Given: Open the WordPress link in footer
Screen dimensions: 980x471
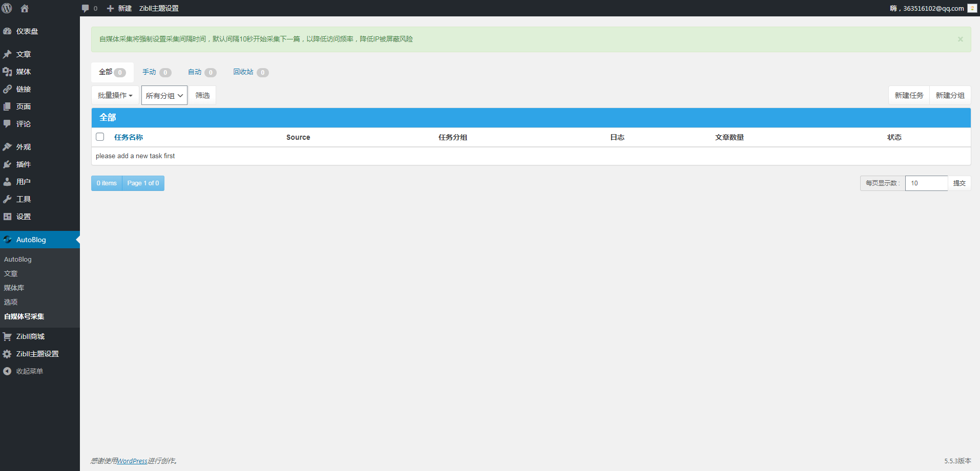Looking at the screenshot, I should [132, 461].
